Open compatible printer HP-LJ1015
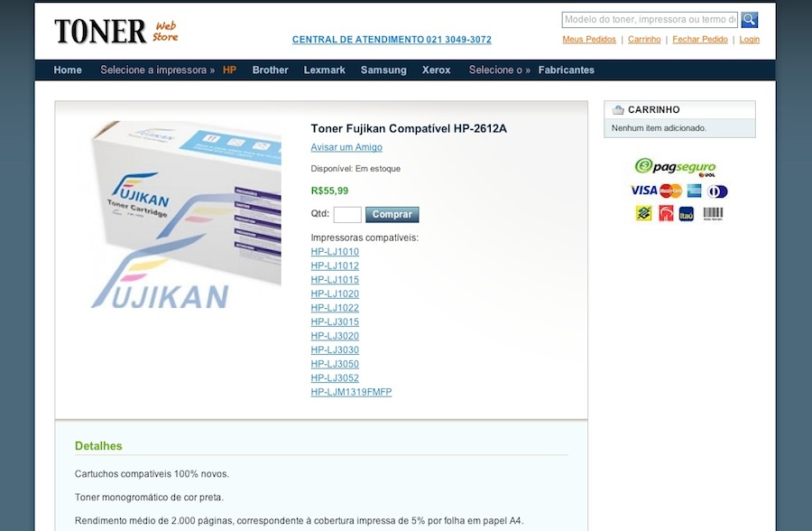 pos(335,280)
